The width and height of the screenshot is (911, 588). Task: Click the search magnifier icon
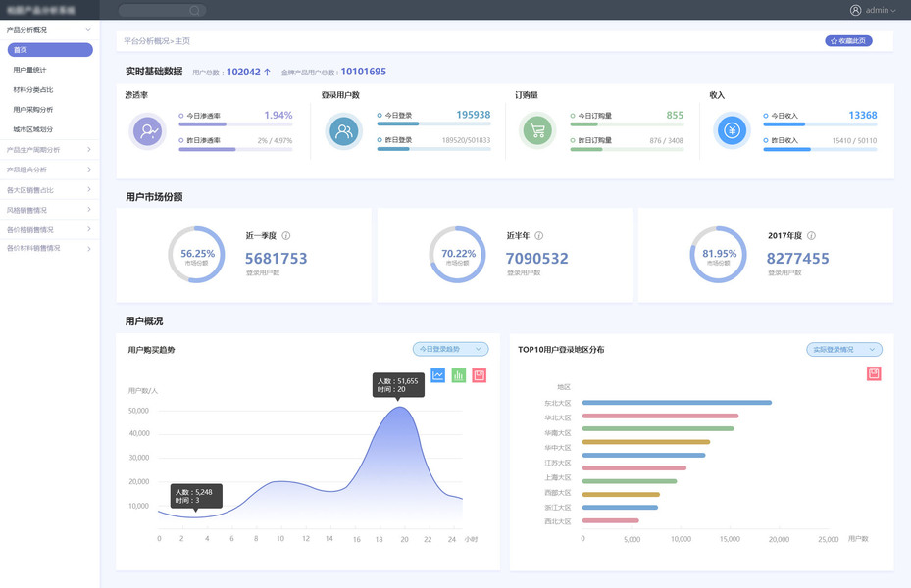[x=194, y=11]
